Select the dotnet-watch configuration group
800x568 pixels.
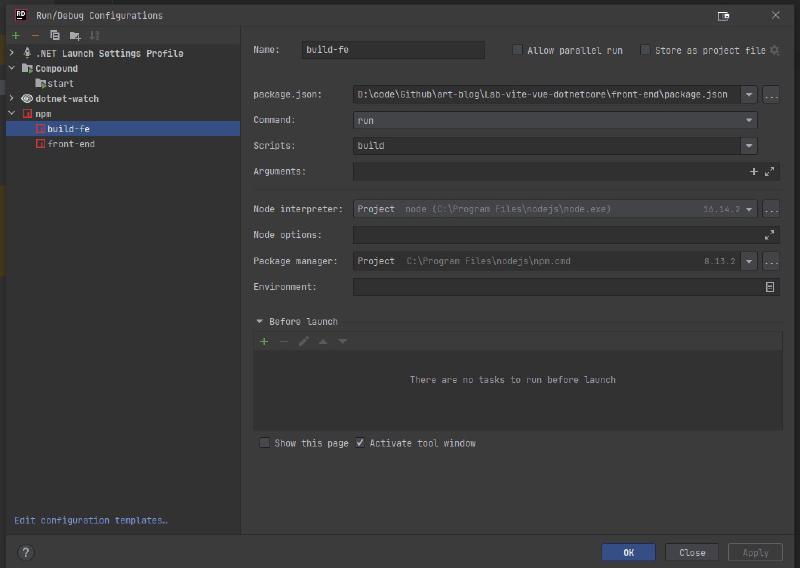tap(66, 99)
